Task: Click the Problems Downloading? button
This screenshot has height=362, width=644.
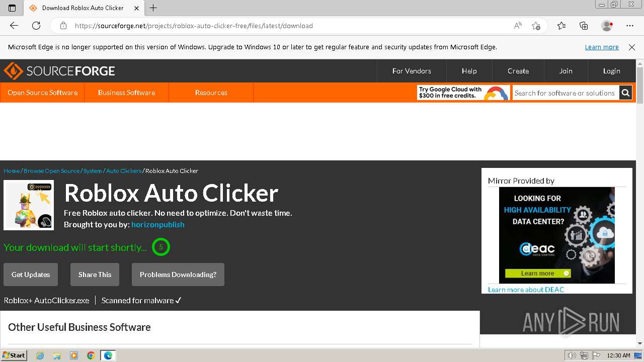Action: (x=178, y=275)
